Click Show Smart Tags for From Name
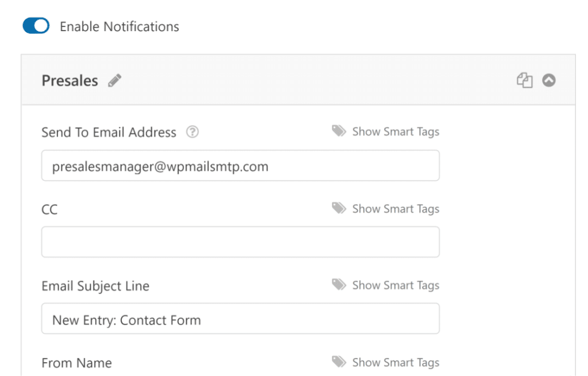Screen dimensions: 588x376 pos(396,362)
